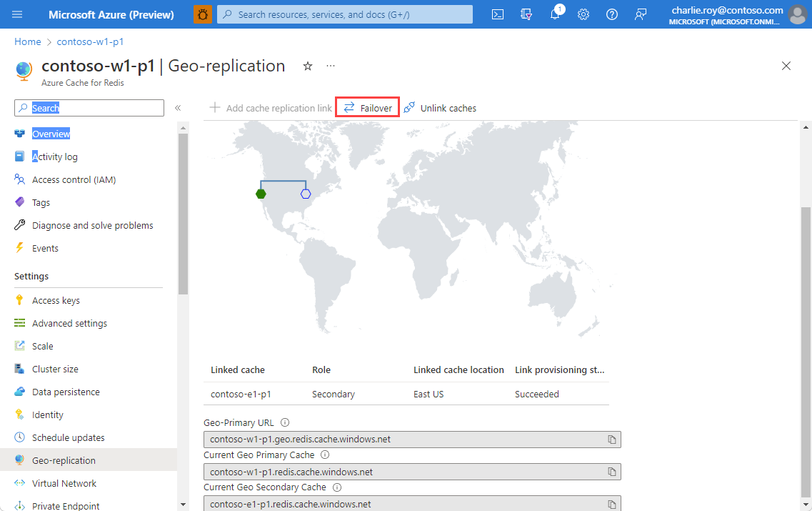812x511 pixels.
Task: Add contoso-w1-p1 to favorites with the star
Action: [x=308, y=66]
